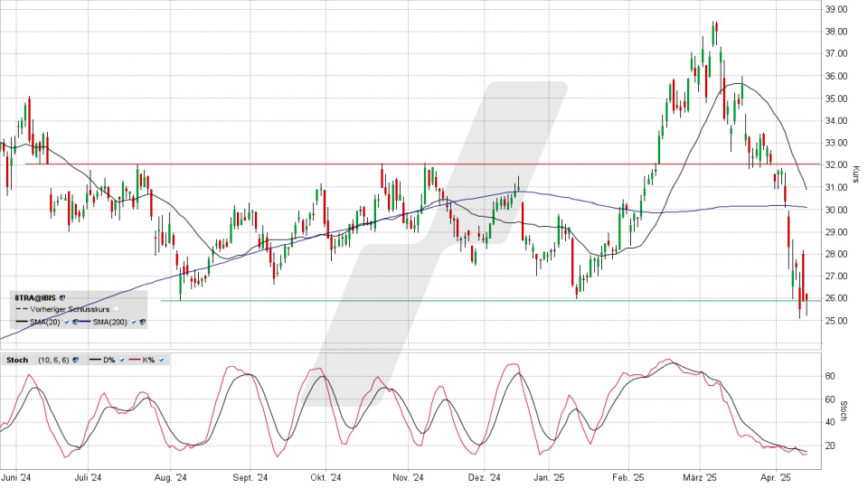Click the 39.00 price axis label
This screenshot has height=488, width=868.
point(835,9)
